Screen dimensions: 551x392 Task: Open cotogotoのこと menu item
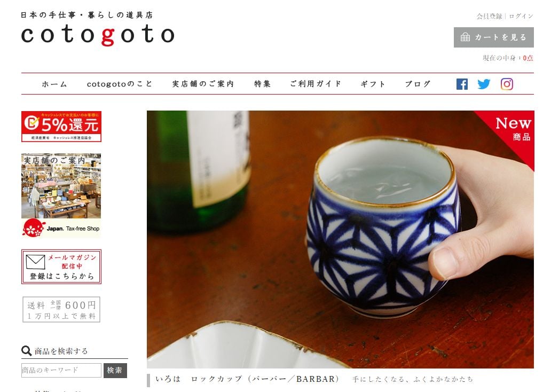pos(120,84)
